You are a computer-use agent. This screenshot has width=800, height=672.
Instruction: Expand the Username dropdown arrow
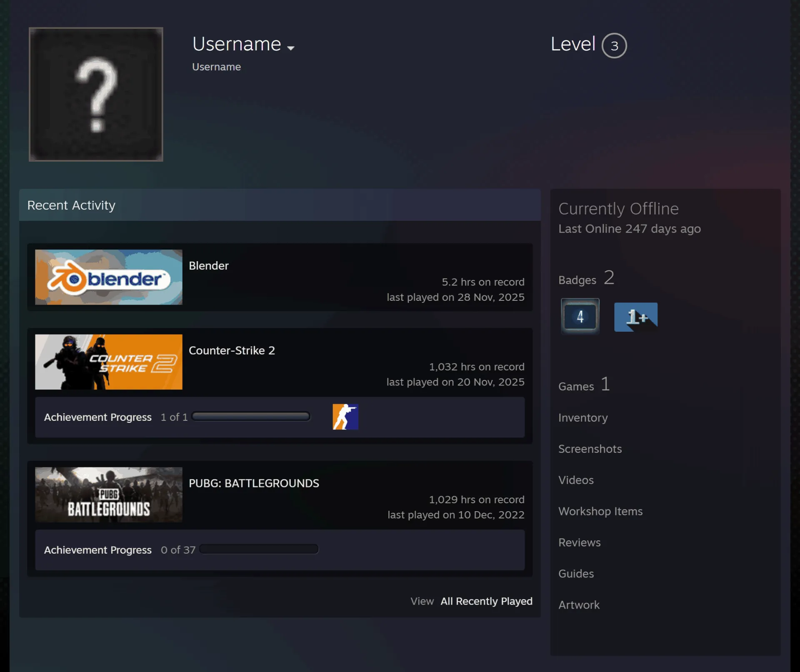[291, 48]
